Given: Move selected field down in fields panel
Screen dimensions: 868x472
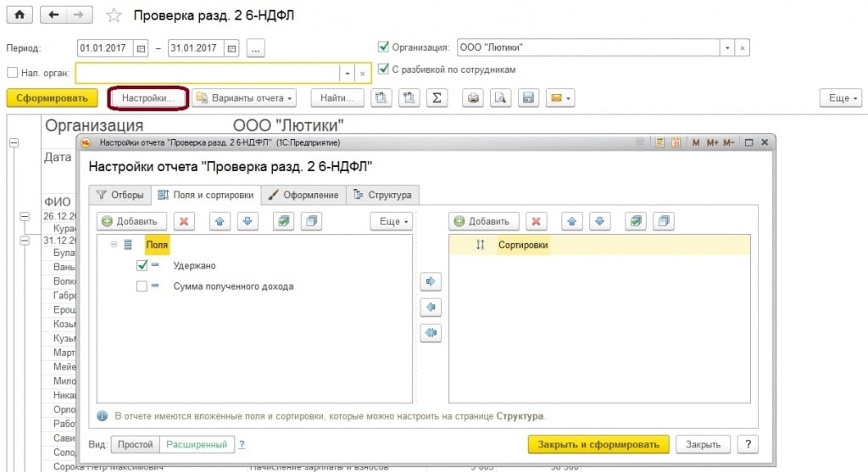Looking at the screenshot, I should click(x=246, y=221).
